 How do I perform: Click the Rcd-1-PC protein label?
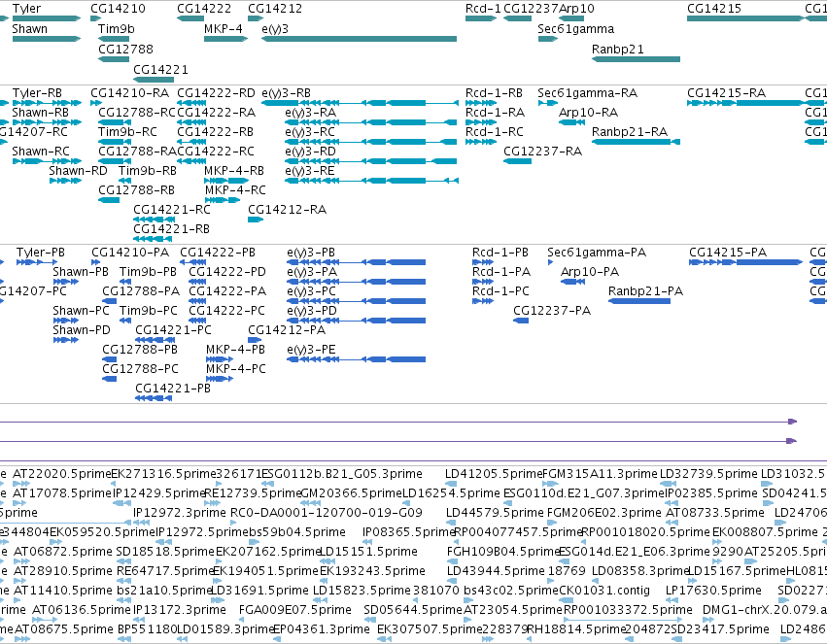click(x=500, y=291)
